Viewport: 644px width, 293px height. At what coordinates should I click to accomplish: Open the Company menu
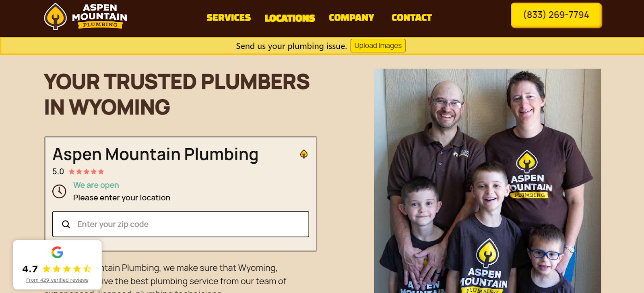(351, 18)
